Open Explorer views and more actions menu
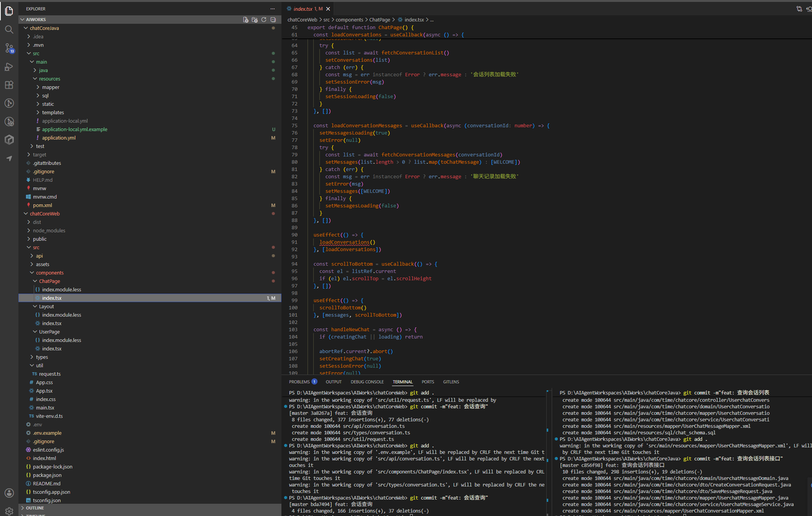This screenshot has height=516, width=812. [273, 9]
